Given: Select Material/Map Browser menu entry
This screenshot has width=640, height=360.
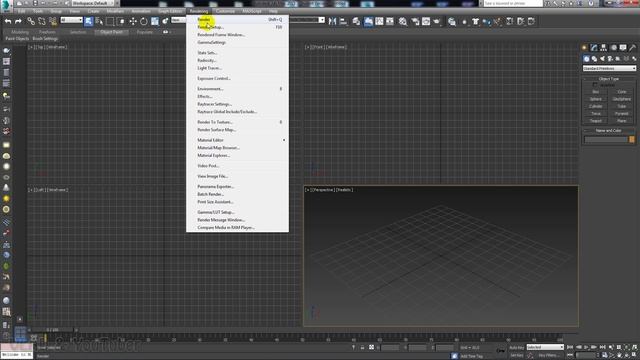Looking at the screenshot, I should pyautogui.click(x=237, y=148).
